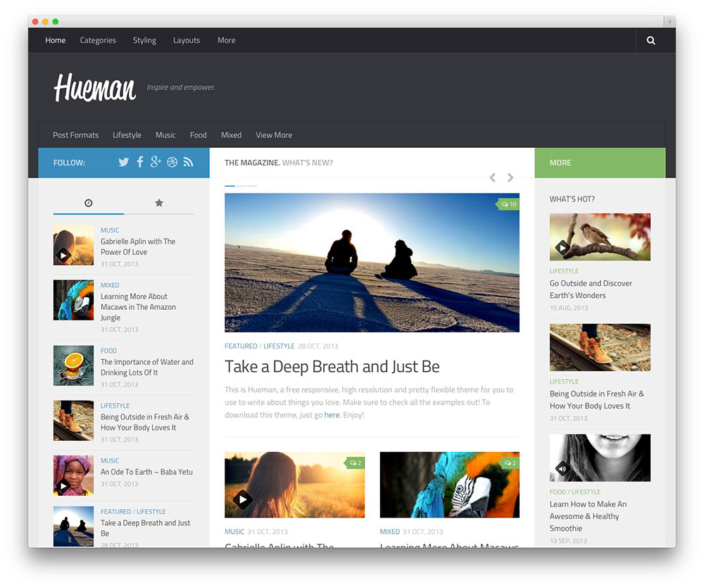The width and height of the screenshot is (704, 588).
Task: Click the Facebook follow icon
Action: 139,163
